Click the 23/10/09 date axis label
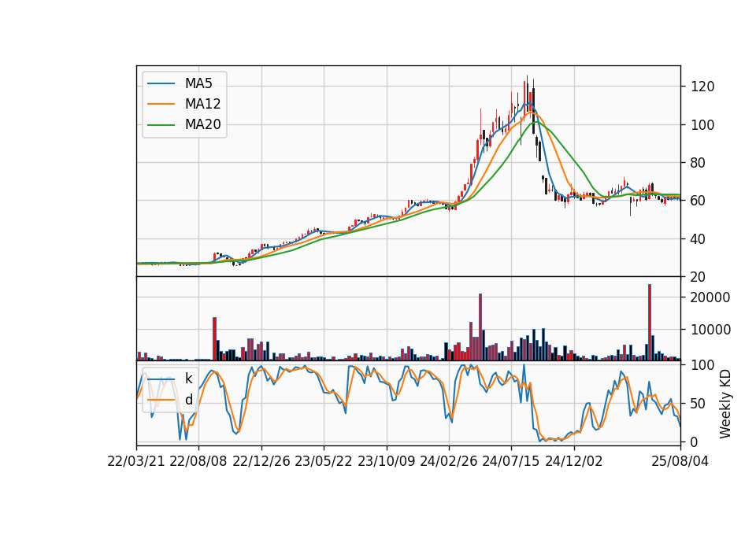This screenshot has height=543, width=756. pos(386,461)
